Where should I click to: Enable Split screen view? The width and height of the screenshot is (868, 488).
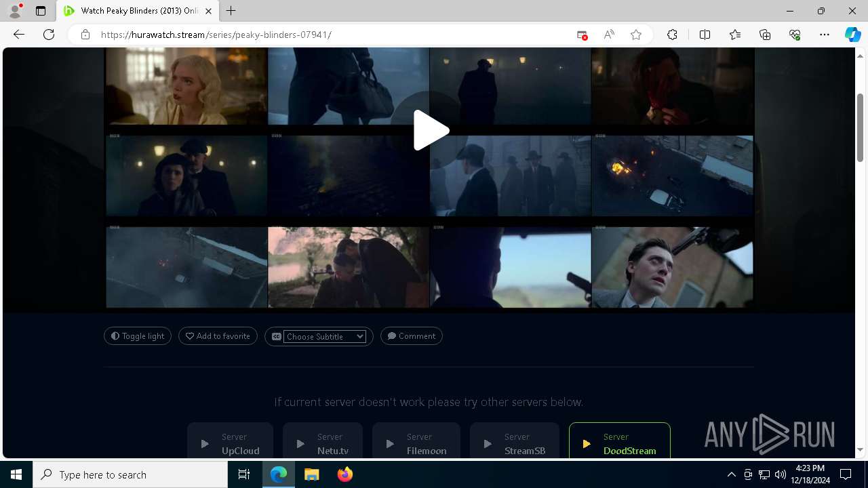click(705, 35)
